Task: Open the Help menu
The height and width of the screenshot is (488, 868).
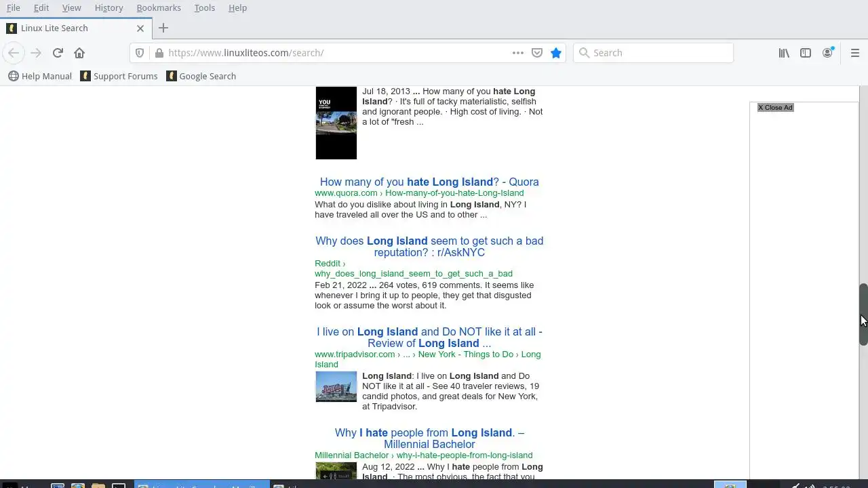Action: click(237, 7)
